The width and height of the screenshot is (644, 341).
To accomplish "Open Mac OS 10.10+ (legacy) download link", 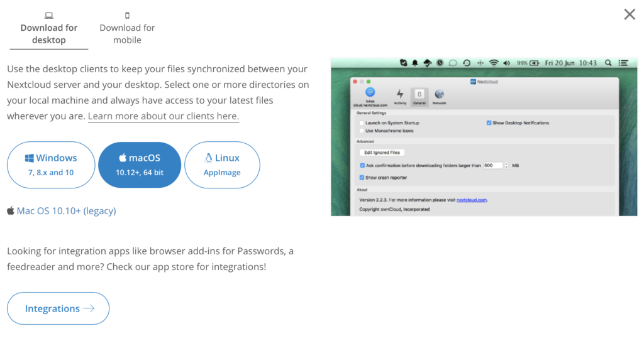I will [x=66, y=211].
